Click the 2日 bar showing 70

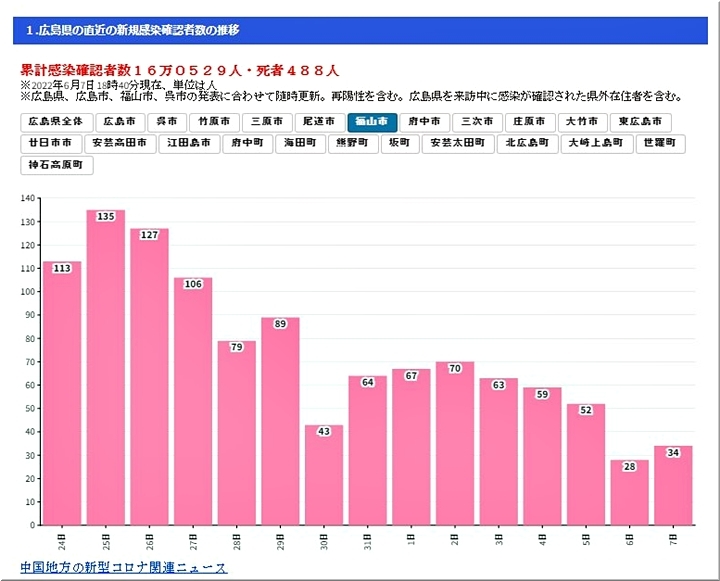tap(455, 445)
